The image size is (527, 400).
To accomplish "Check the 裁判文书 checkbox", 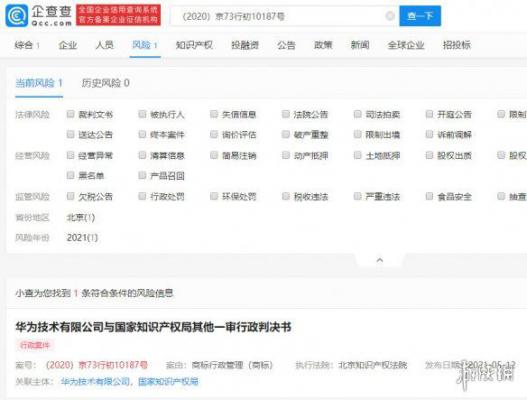I will click(70, 114).
